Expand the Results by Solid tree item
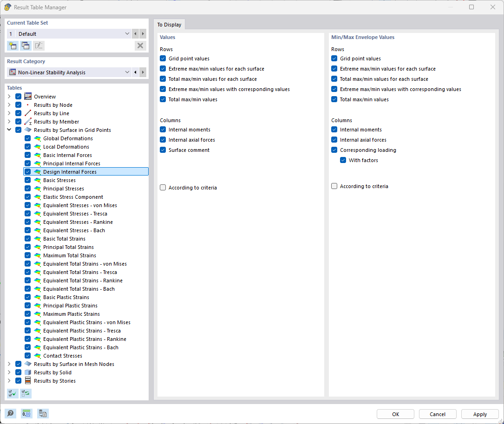 [x=9, y=372]
